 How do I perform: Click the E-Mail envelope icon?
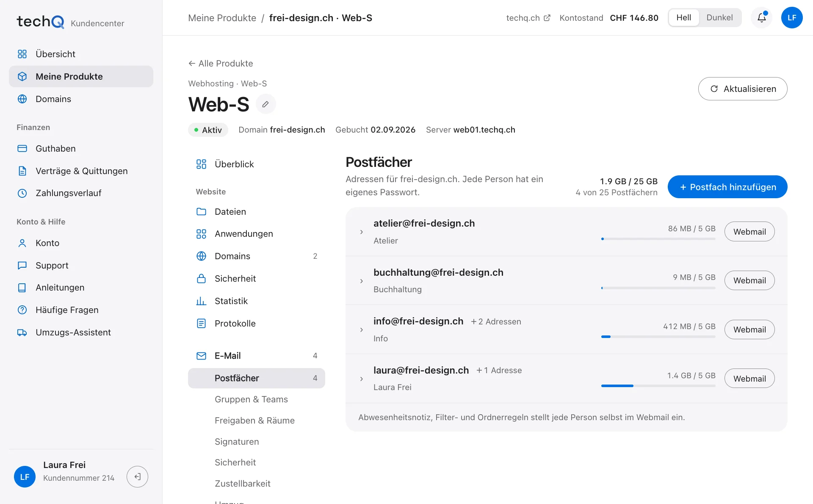click(202, 356)
